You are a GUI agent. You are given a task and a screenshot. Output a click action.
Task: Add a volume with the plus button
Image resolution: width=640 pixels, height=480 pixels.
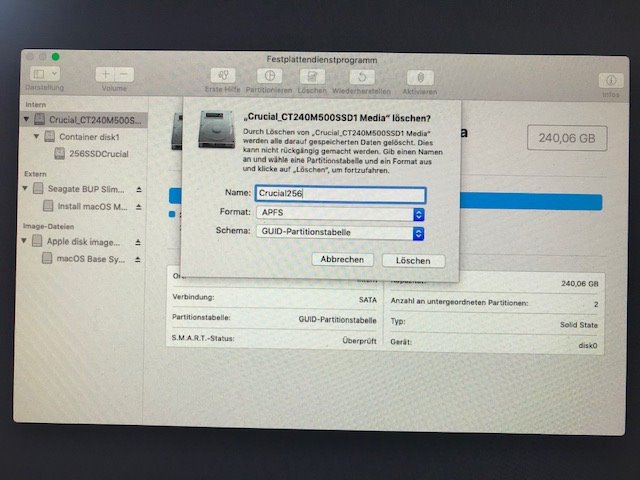pyautogui.click(x=105, y=74)
